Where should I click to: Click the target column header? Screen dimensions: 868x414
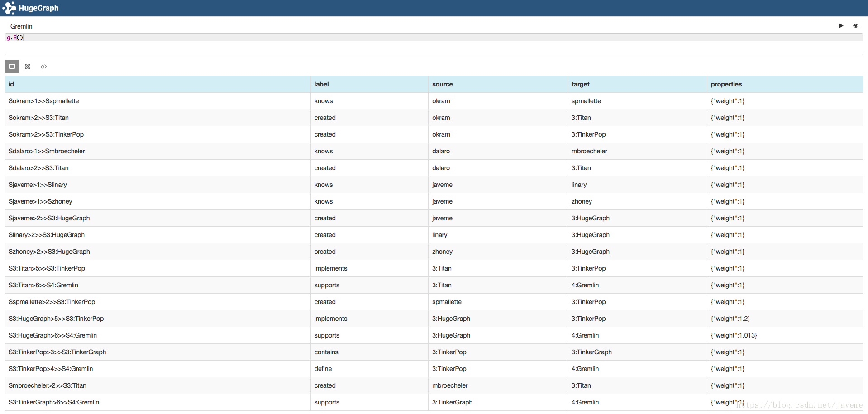click(637, 84)
